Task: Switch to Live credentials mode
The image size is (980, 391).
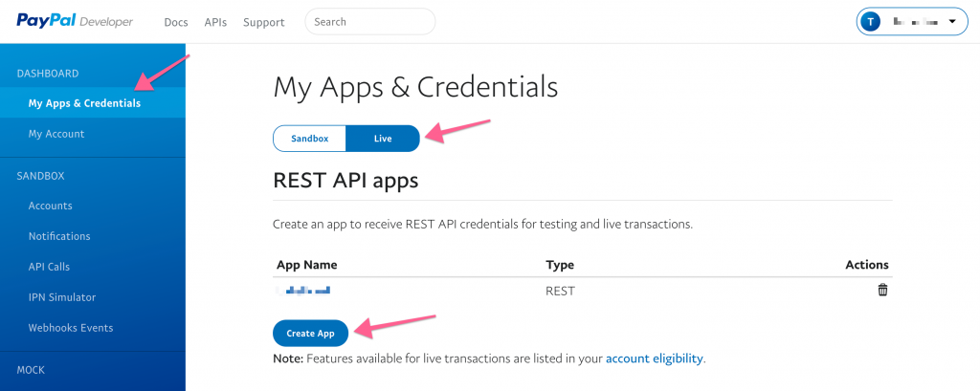Action: (x=383, y=139)
